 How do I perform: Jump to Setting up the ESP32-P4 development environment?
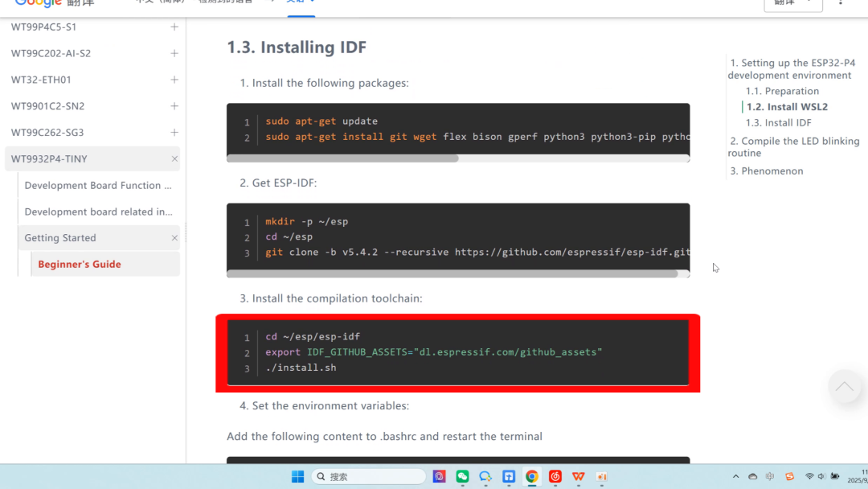pos(792,69)
